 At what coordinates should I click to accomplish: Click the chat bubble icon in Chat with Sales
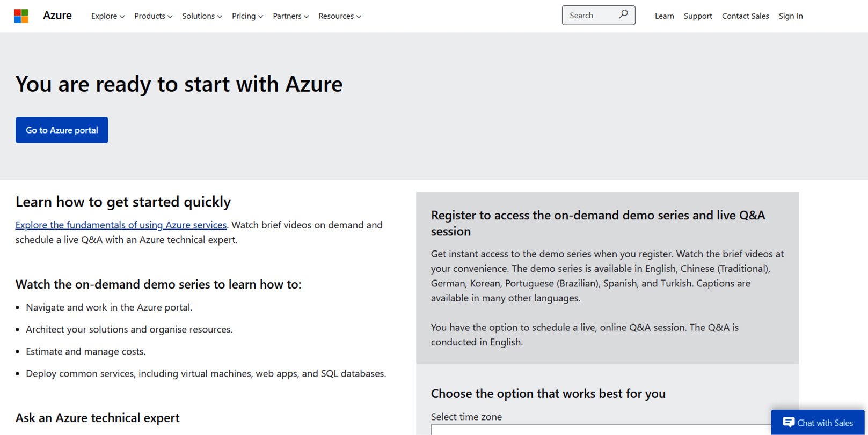789,423
